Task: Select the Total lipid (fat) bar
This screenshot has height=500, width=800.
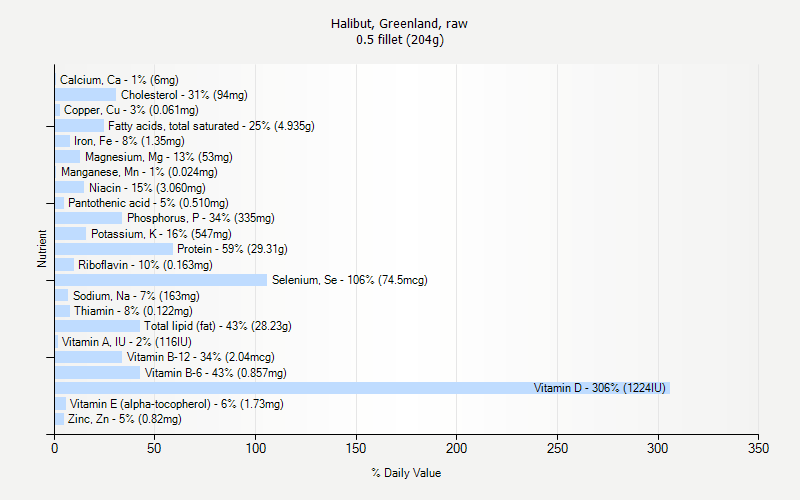Action: click(97, 326)
